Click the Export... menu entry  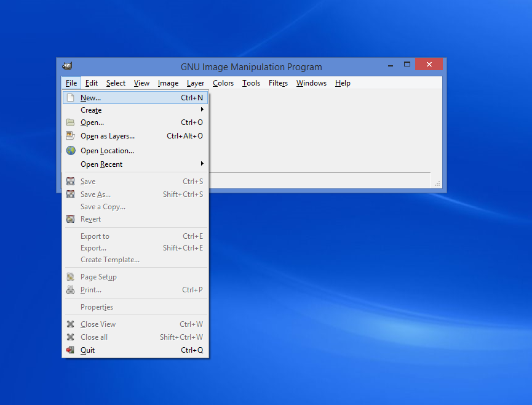click(x=135, y=248)
